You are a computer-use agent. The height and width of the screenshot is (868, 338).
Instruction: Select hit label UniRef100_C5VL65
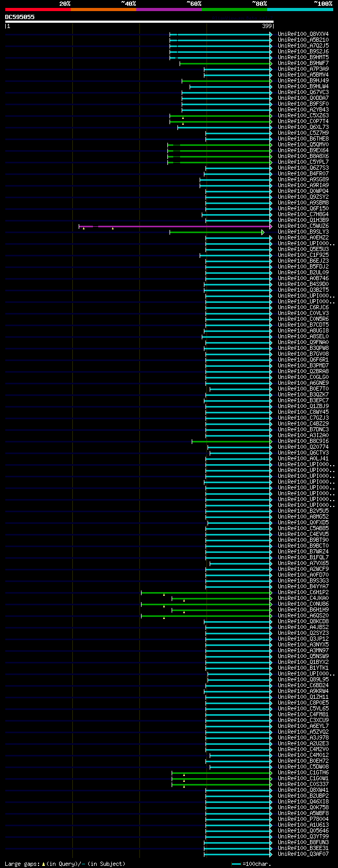pyautogui.click(x=303, y=708)
